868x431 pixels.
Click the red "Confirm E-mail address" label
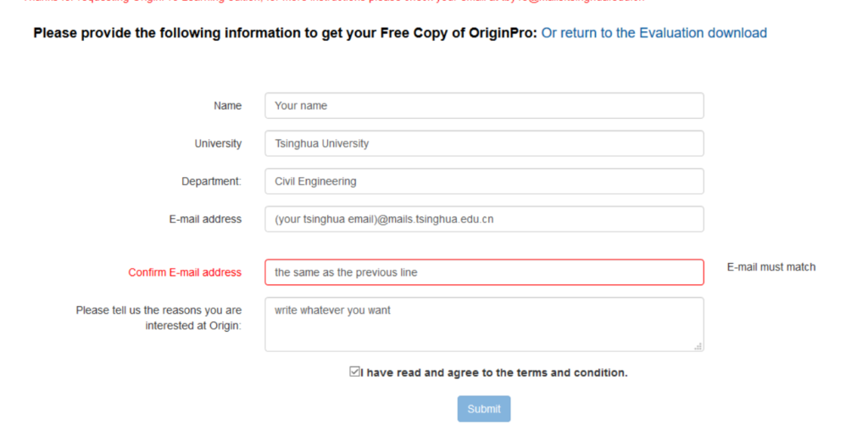(x=185, y=272)
